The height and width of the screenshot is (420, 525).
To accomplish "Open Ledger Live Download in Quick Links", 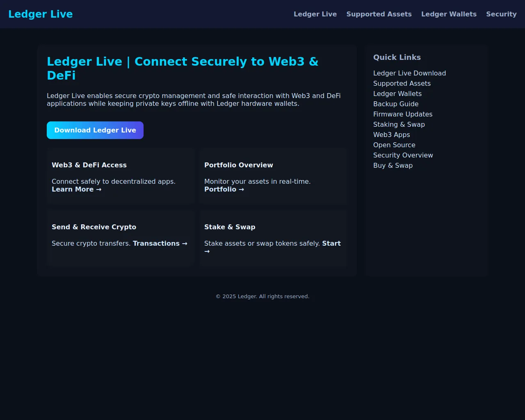I will pyautogui.click(x=409, y=73).
